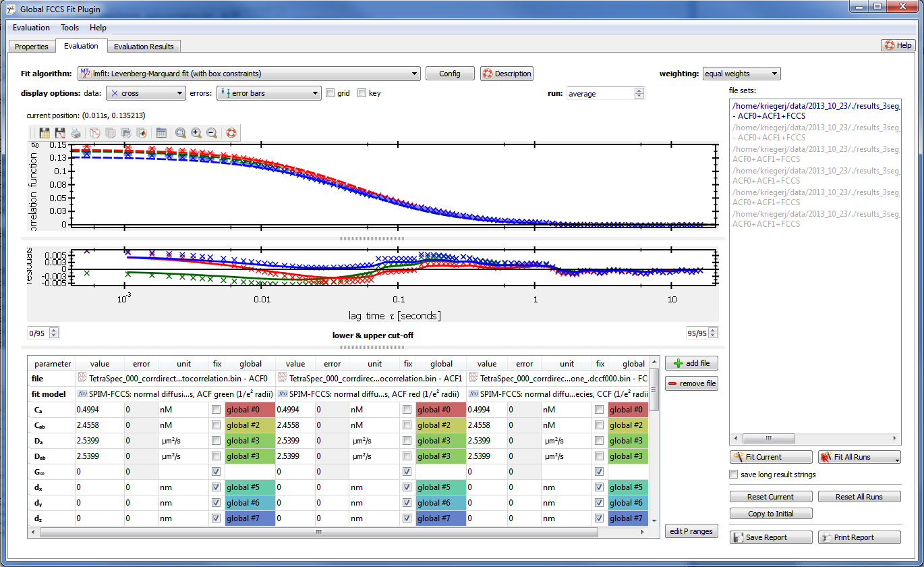924x567 pixels.
Task: Click the print plot icon
Action: pyautogui.click(x=76, y=133)
